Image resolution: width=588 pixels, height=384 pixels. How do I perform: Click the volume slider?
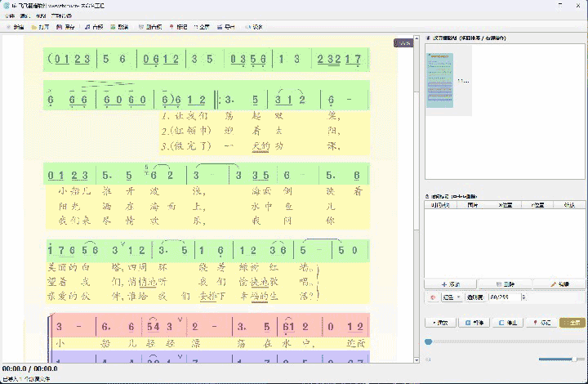point(561,359)
